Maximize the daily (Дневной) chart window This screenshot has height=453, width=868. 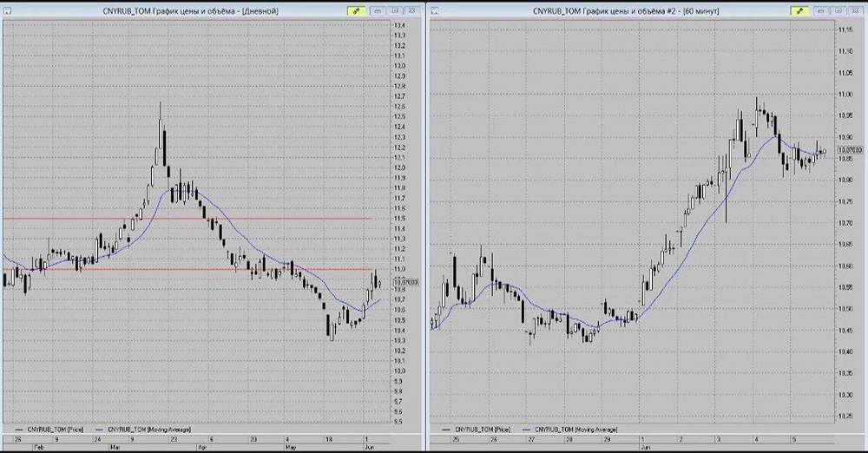(x=395, y=10)
